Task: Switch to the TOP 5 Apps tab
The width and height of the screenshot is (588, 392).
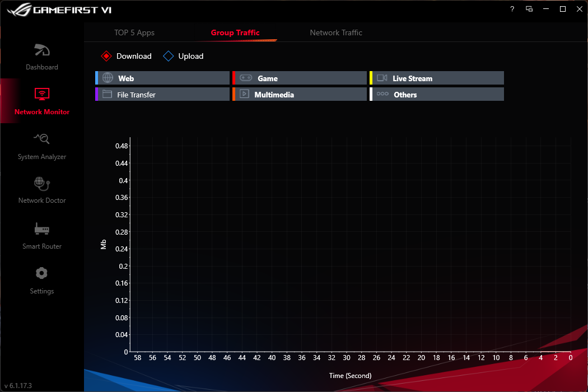Action: point(134,32)
